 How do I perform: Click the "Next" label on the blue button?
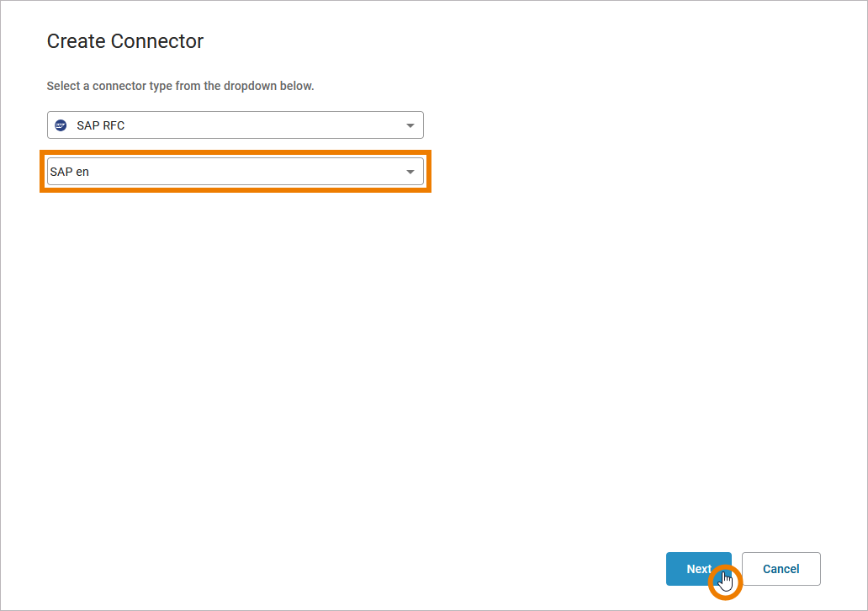point(698,569)
